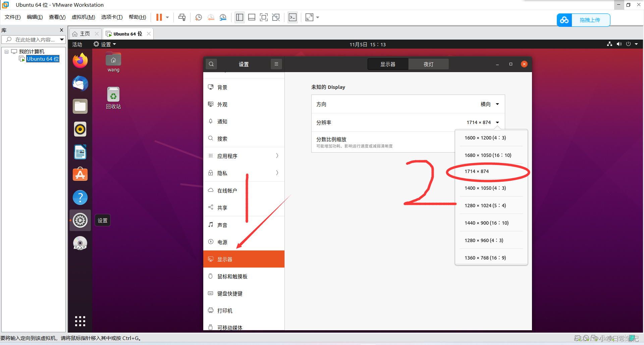Switch to the 夜灯 tab
Image resolution: width=644 pixels, height=345 pixels.
[x=428, y=64]
